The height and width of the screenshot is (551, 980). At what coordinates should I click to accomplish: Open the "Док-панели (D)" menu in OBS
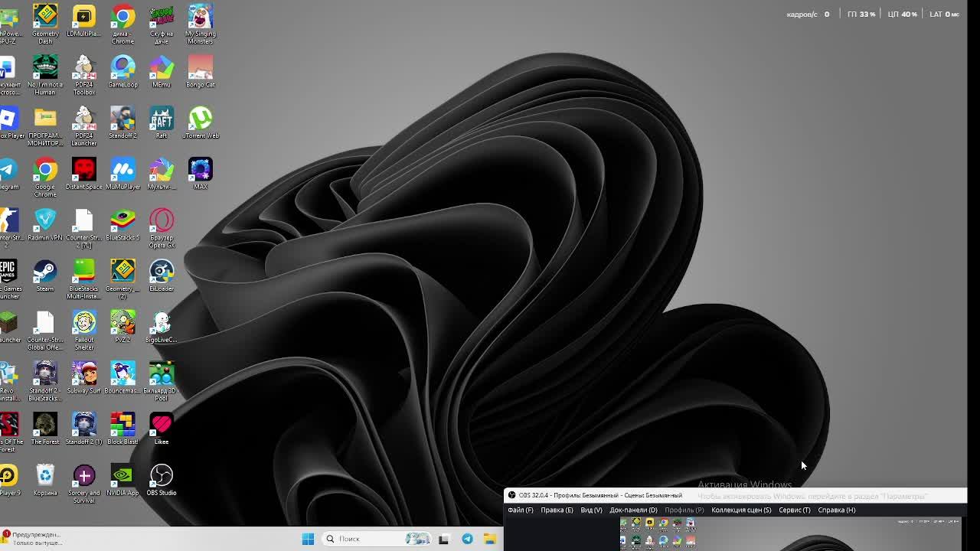[x=633, y=510]
